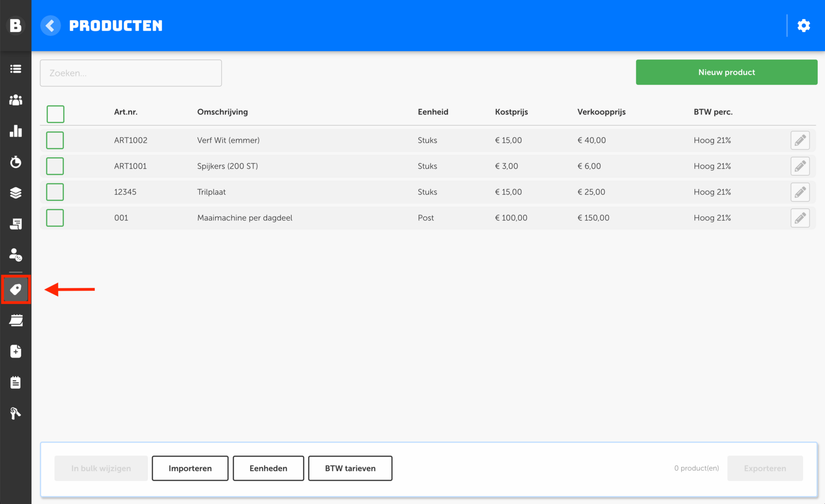Viewport: 825px width, 504px height.
Task: Open the list menu icon in sidebar
Action: [16, 69]
